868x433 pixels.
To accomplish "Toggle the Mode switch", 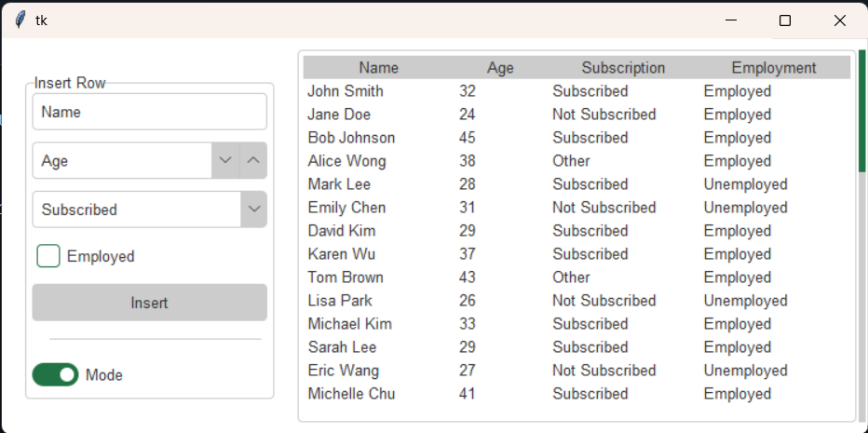I will pos(55,375).
